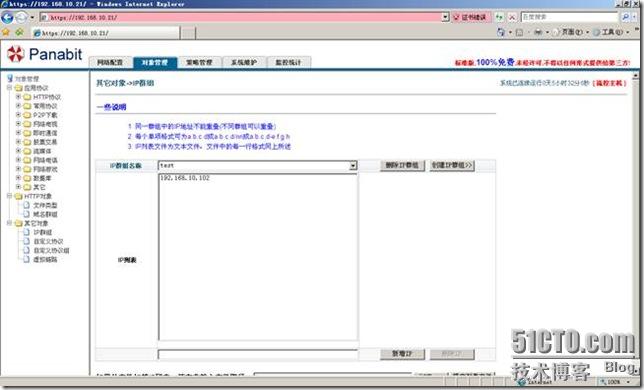This screenshot has width=644, height=390.
Task: Expand the 股票交易 plus sign
Action: (18, 142)
